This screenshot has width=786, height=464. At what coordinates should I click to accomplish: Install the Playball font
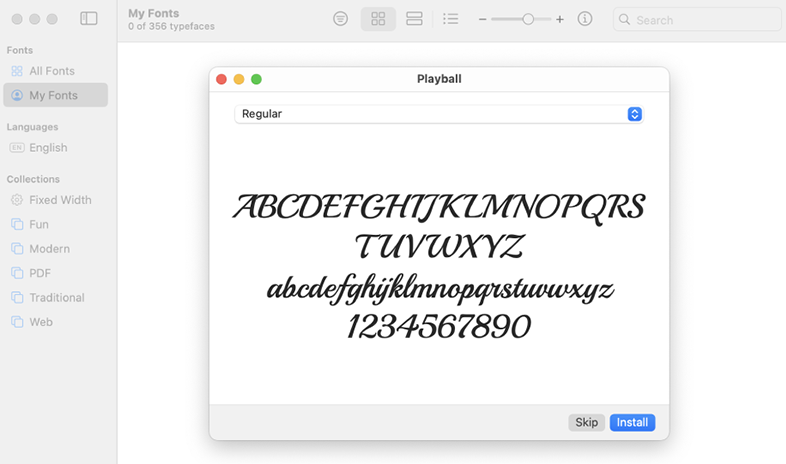632,422
